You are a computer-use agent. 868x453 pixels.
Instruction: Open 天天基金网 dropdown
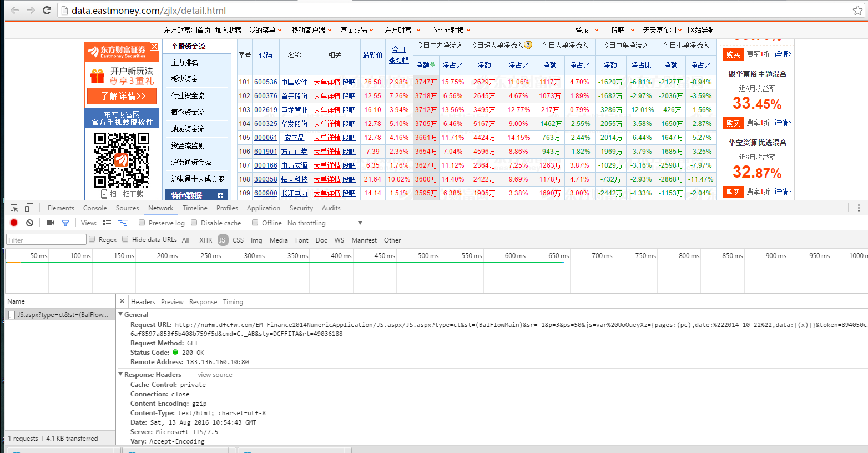tap(663, 30)
